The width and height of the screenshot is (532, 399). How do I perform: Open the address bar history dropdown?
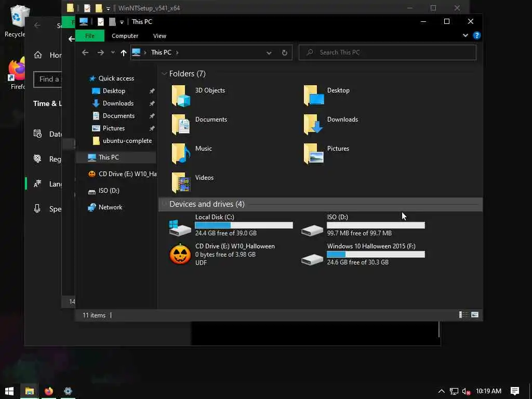[269, 53]
